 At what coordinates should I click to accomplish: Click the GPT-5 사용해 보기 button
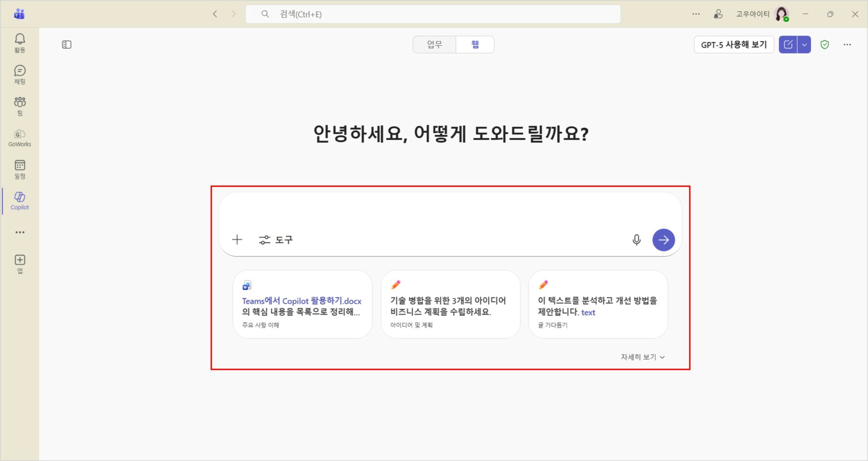pos(733,45)
